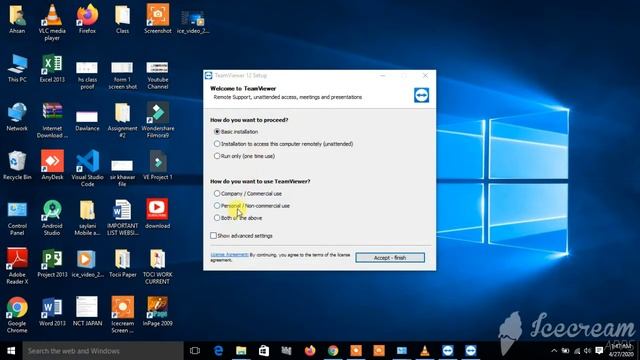Screen dimensions: 640x360
Task: Open the Assignment #2 folder
Action: click(122, 120)
